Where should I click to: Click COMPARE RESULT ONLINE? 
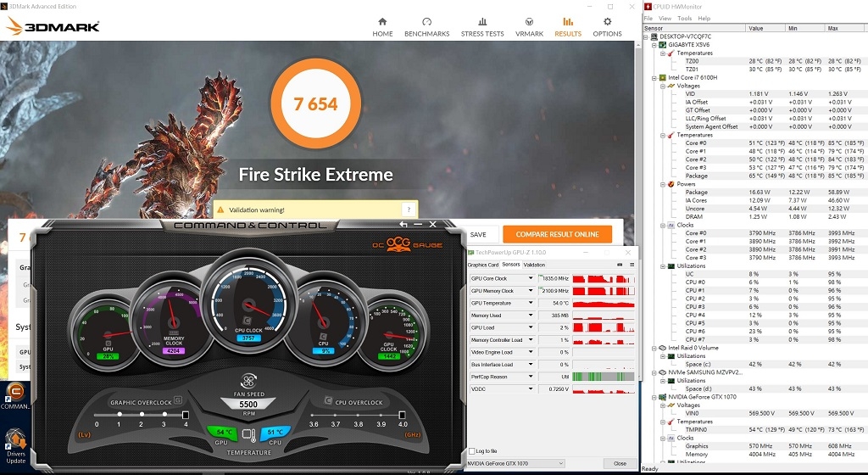pyautogui.click(x=558, y=234)
